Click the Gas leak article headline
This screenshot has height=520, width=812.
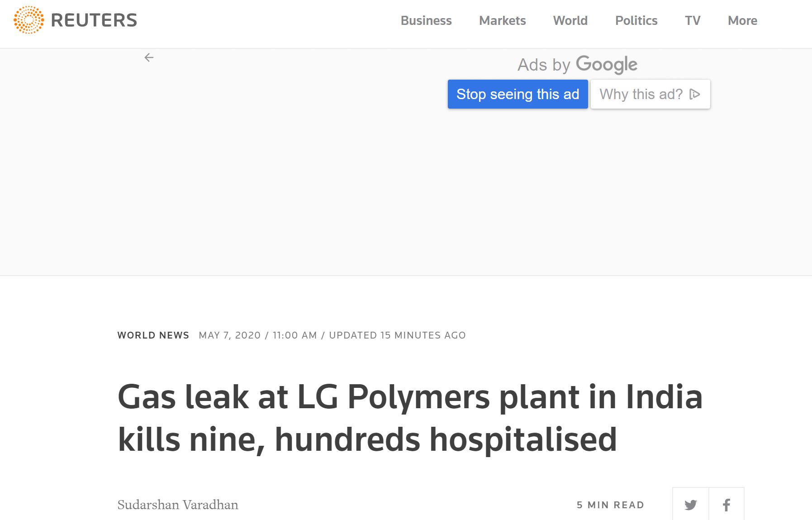point(410,418)
